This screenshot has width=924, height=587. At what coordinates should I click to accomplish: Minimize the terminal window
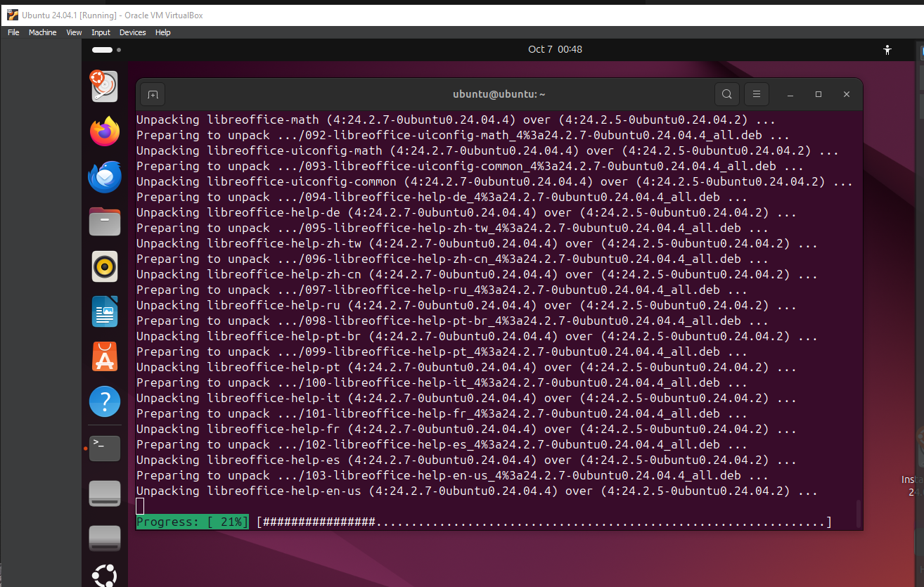(790, 94)
